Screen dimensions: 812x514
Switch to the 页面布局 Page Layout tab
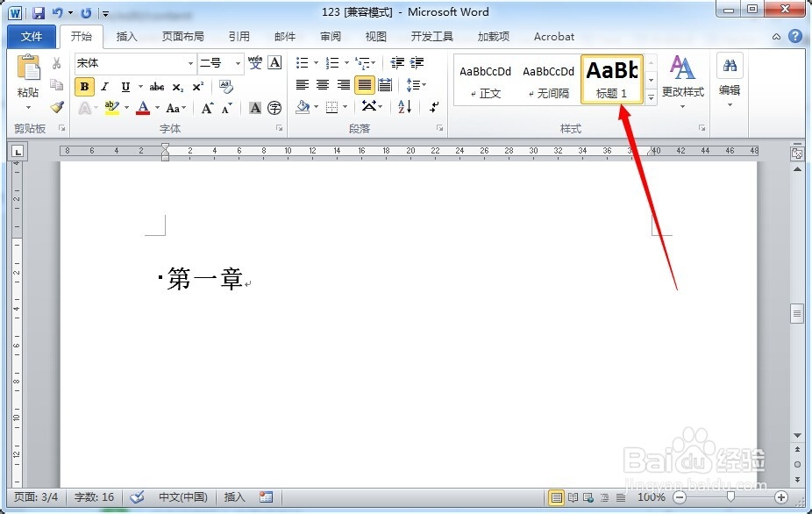[182, 36]
